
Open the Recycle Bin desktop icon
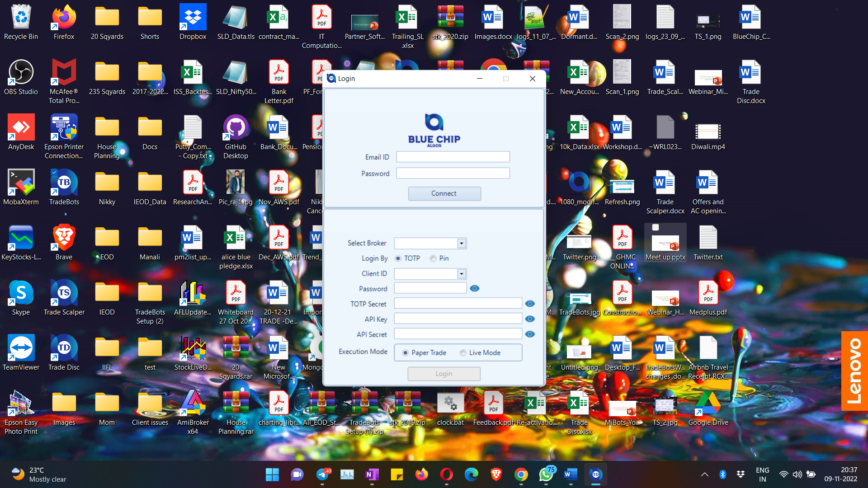pyautogui.click(x=21, y=23)
